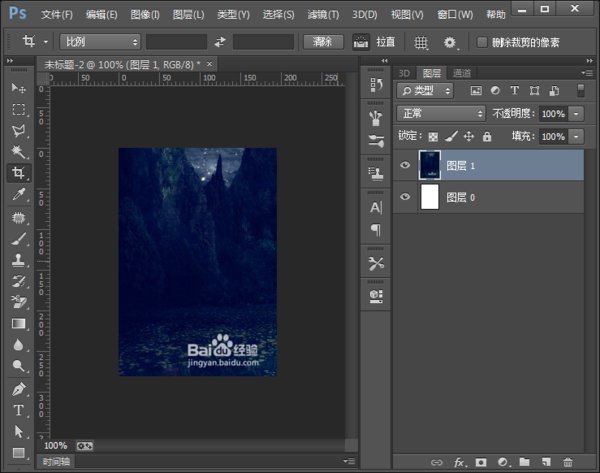Image resolution: width=600 pixels, height=473 pixels.
Task: Hide 图层 1 with its eye icon
Action: [405, 165]
